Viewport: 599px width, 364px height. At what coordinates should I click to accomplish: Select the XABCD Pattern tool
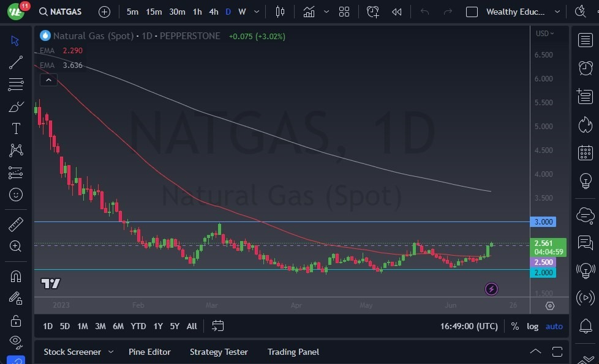point(16,150)
